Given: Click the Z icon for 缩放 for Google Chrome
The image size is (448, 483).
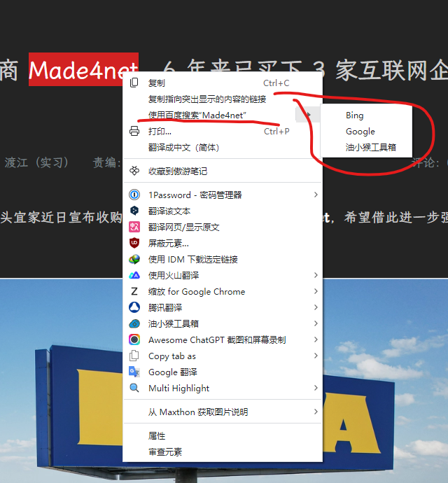Looking at the screenshot, I should coord(134,291).
